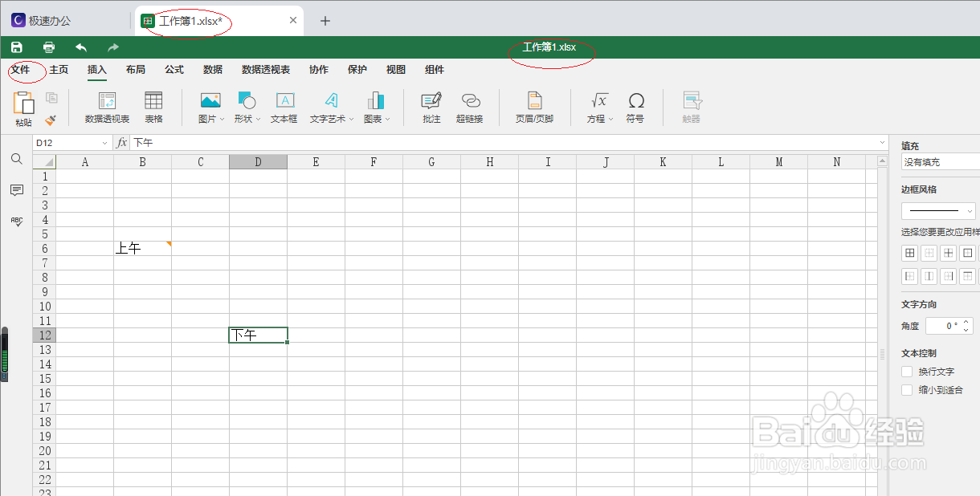The image size is (980, 496).
Task: Switch to the 公式 ribbon tab
Action: (174, 70)
